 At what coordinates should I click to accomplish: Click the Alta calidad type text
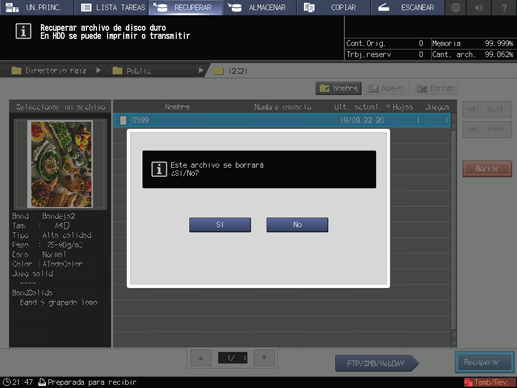tap(67, 235)
